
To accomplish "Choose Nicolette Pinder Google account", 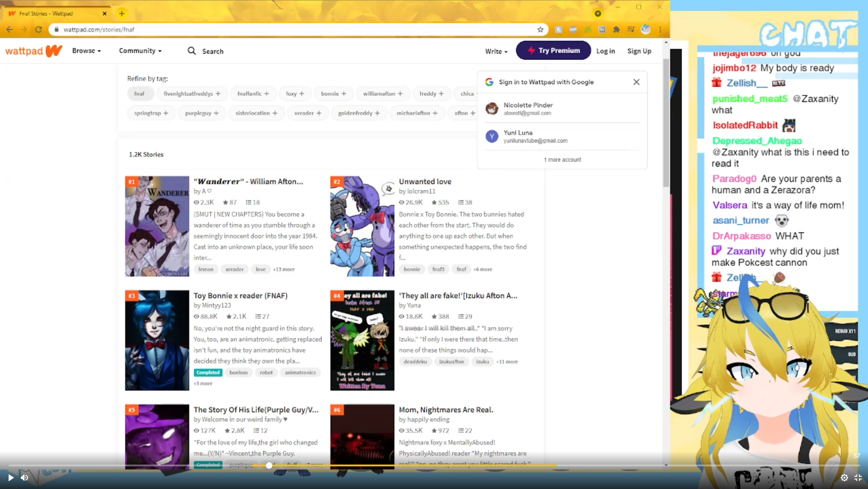I will pos(562,109).
